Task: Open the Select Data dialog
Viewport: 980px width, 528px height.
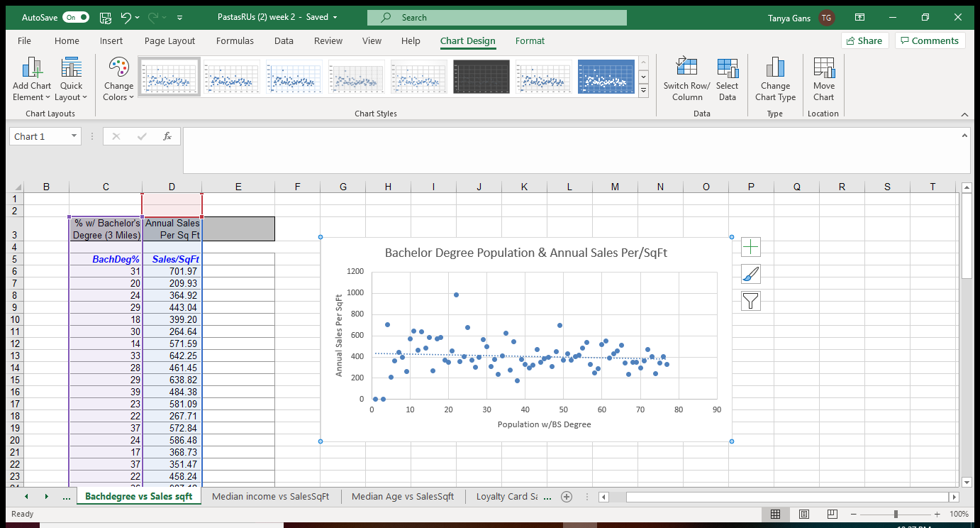Action: point(727,68)
